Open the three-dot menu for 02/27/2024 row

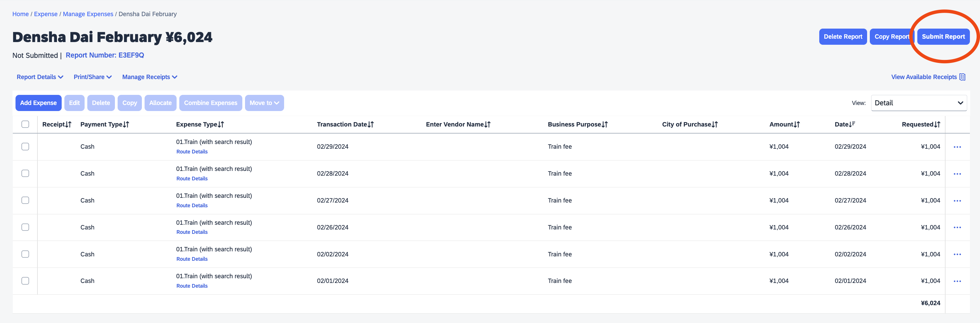tap(957, 201)
